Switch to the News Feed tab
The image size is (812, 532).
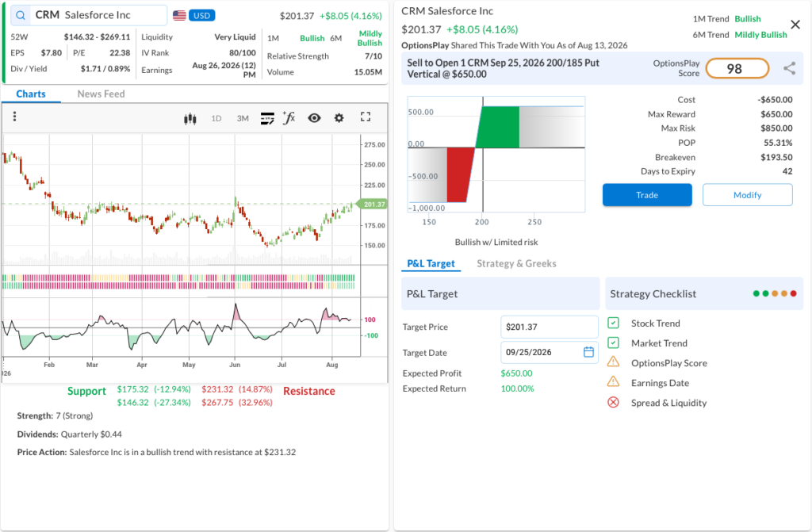101,94
